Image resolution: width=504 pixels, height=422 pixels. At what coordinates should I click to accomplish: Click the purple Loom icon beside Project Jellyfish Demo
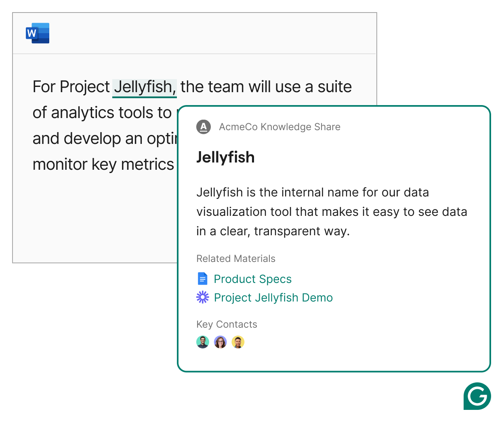click(203, 298)
